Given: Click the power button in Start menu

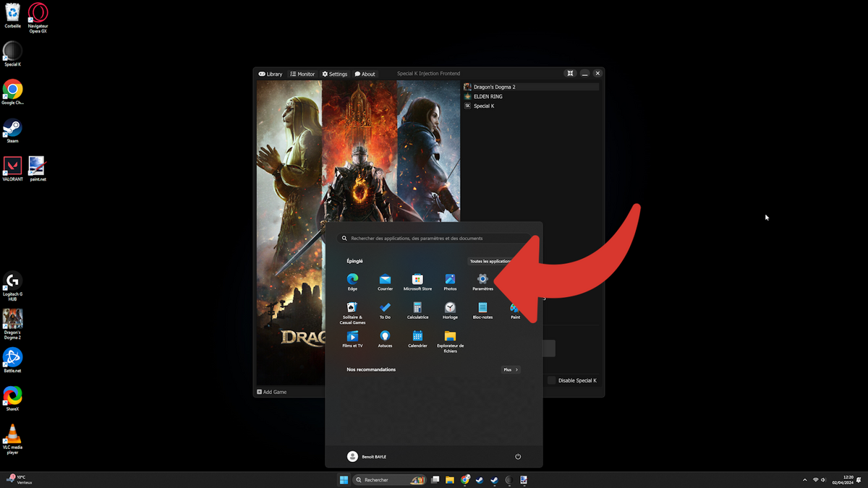Looking at the screenshot, I should point(518,457).
